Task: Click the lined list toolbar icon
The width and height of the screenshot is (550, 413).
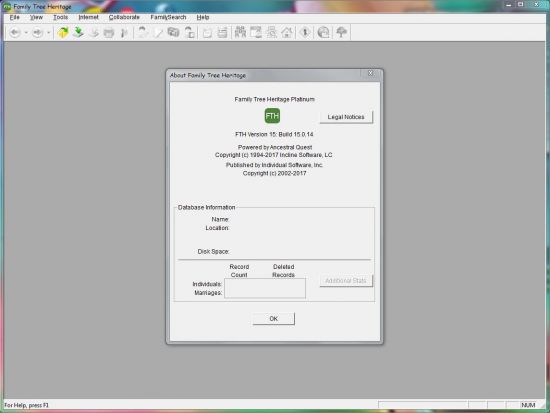Action: pos(222,33)
